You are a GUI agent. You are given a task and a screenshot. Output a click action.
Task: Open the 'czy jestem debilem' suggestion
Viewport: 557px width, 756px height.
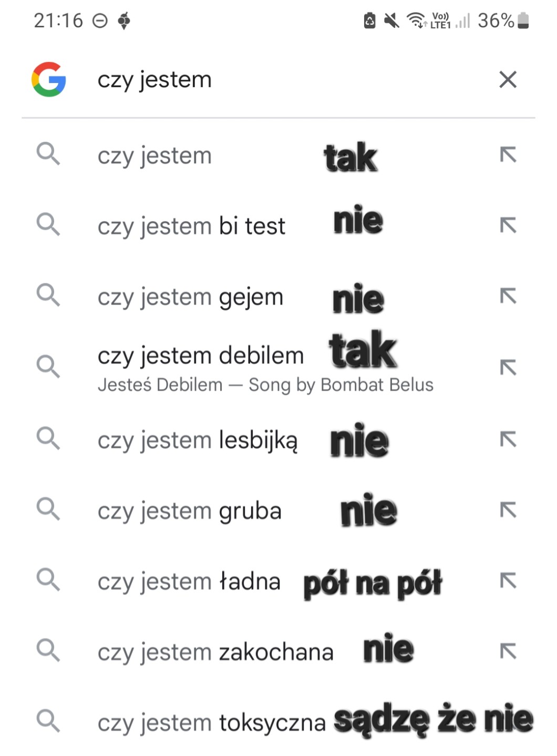(x=201, y=356)
